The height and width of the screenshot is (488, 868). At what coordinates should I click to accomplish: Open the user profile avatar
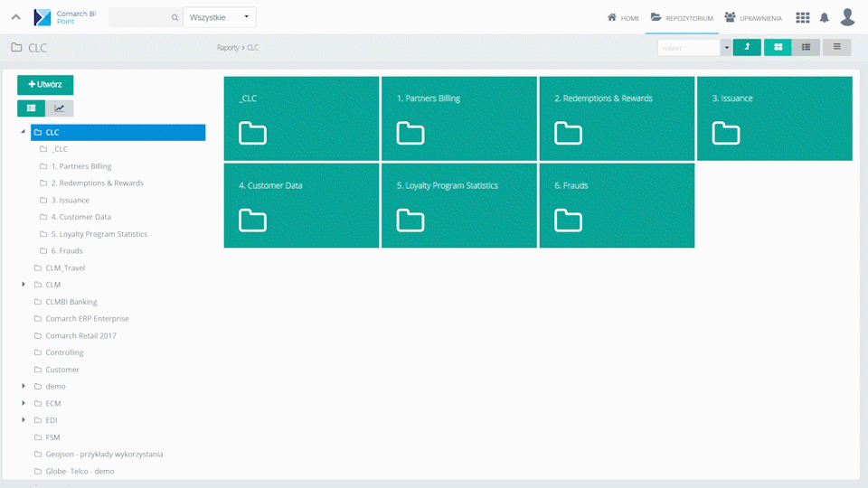pyautogui.click(x=847, y=17)
